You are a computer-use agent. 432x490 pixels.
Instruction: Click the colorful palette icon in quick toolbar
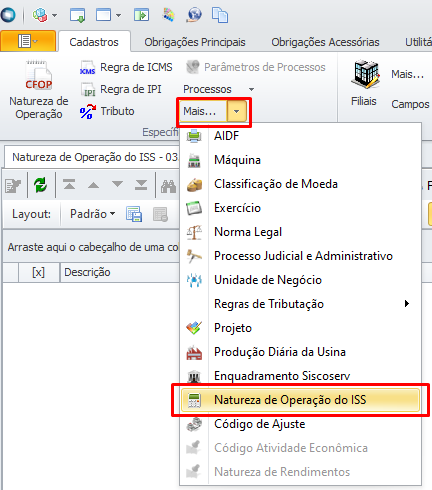pos(168,15)
